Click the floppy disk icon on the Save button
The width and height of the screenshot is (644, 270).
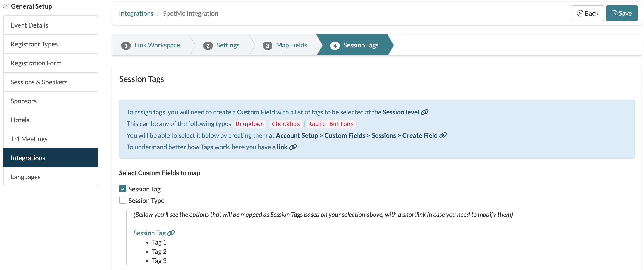pyautogui.click(x=615, y=13)
